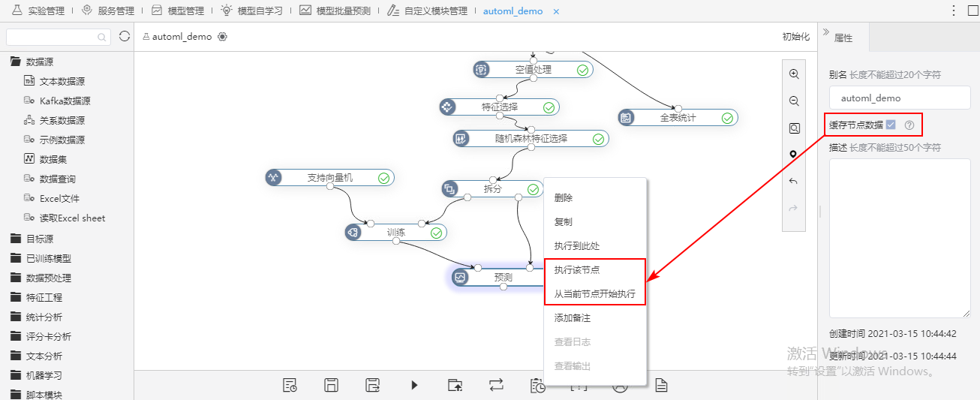The width and height of the screenshot is (980, 400).
Task: Click the folder upload icon
Action: [x=455, y=385]
